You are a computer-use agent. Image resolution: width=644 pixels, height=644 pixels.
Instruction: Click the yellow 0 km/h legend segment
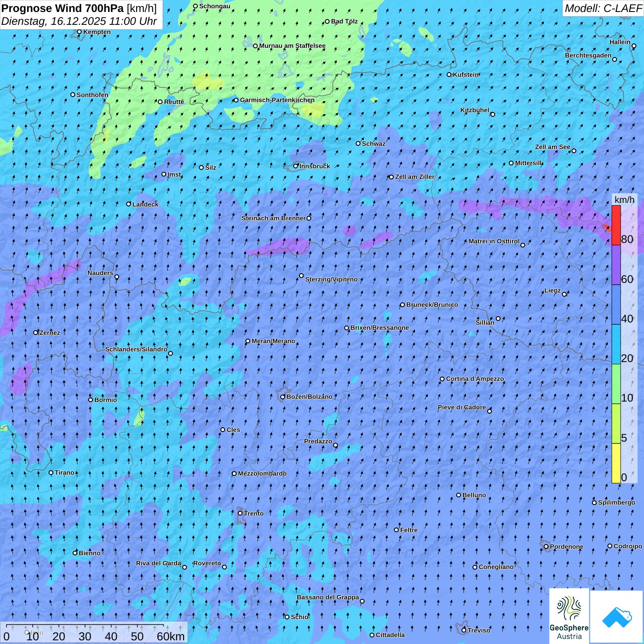click(x=616, y=463)
